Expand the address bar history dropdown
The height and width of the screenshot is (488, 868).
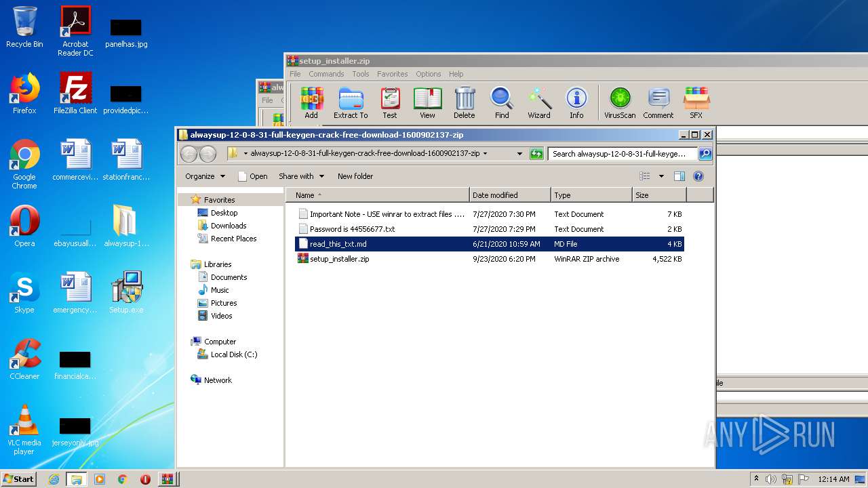pyautogui.click(x=519, y=154)
